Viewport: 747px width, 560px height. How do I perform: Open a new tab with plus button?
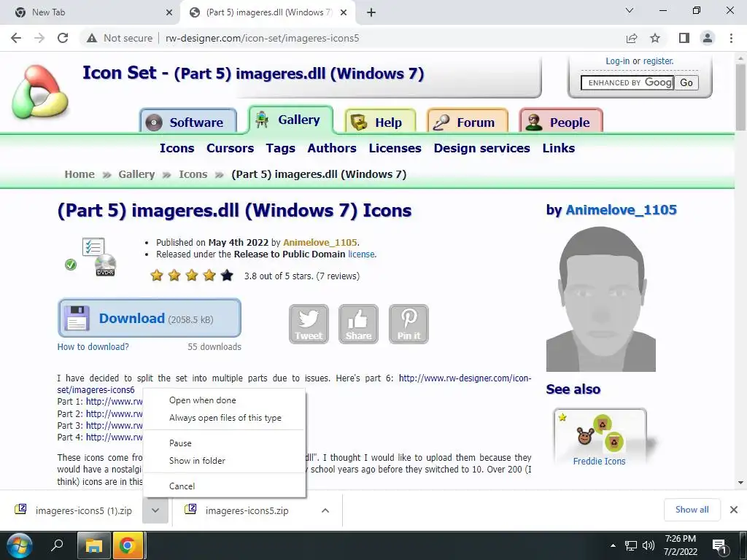click(x=371, y=12)
